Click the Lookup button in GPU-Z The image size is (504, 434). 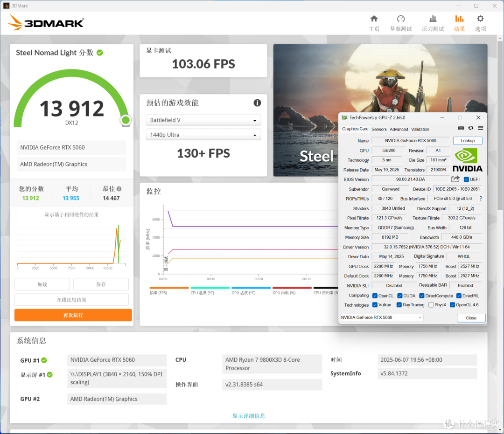click(468, 141)
